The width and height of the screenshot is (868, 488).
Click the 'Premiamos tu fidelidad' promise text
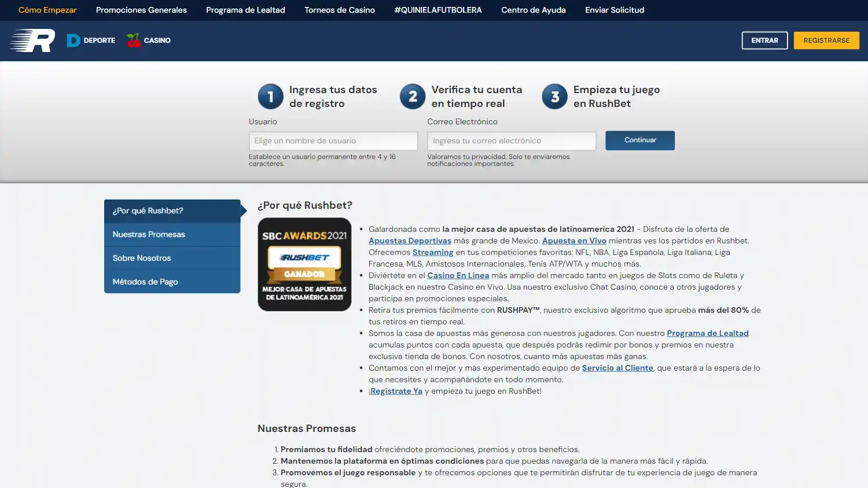[326, 449]
